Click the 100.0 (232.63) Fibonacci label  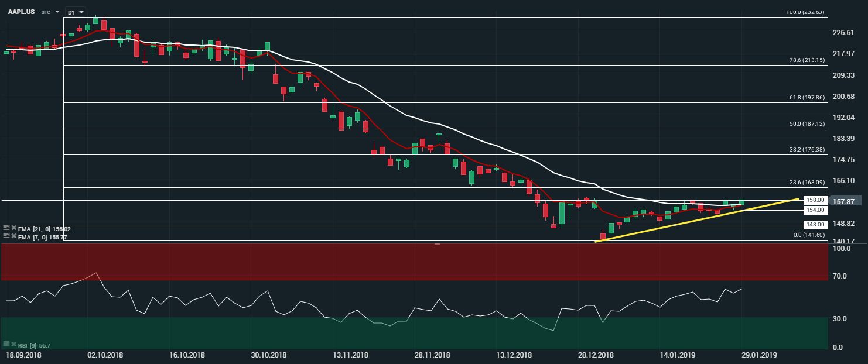point(805,12)
